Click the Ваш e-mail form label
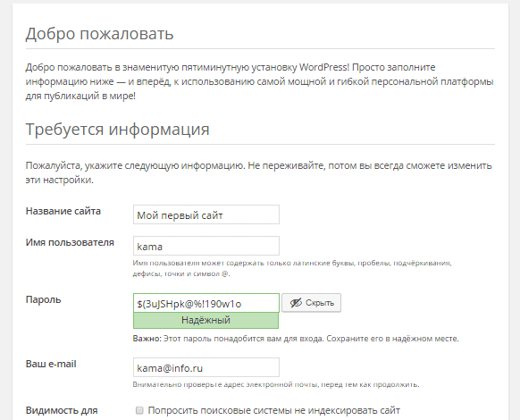Screen dimensions: 520x420 tap(51, 364)
